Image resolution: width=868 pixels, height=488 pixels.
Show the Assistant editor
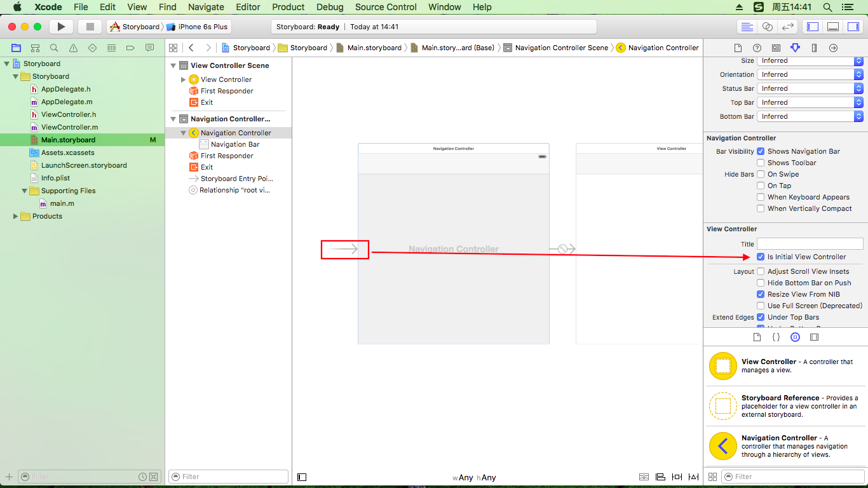767,27
